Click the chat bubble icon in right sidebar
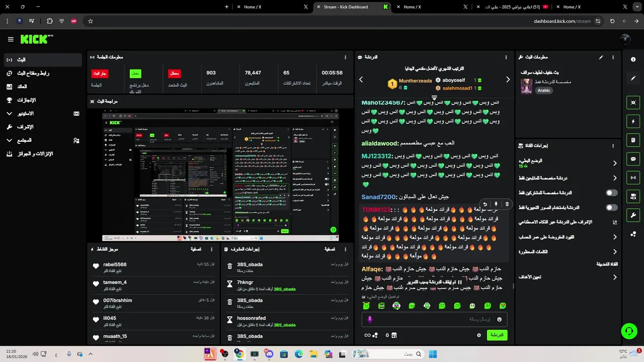Viewport: 644px width, 362px height. (x=633, y=159)
